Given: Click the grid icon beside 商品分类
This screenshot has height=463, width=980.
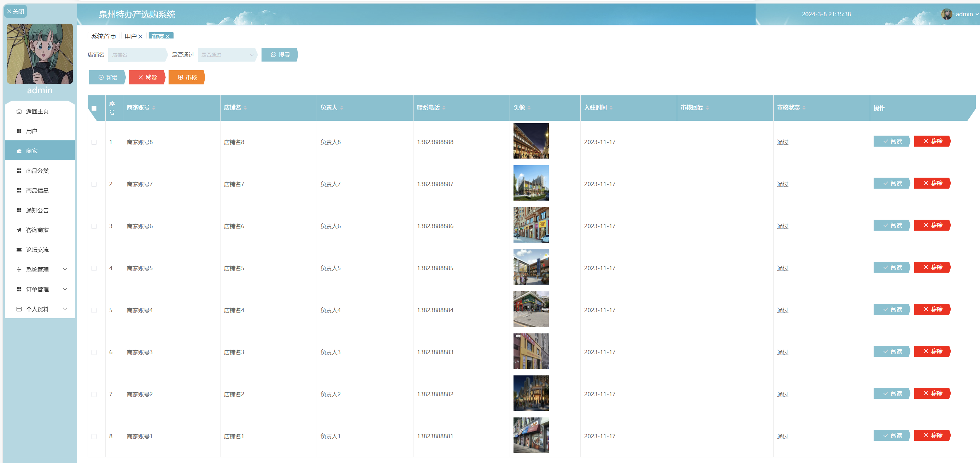Looking at the screenshot, I should (x=19, y=171).
